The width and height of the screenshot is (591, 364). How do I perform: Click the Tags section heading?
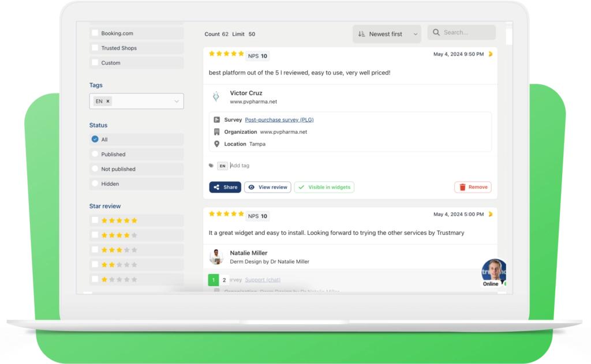click(x=96, y=85)
